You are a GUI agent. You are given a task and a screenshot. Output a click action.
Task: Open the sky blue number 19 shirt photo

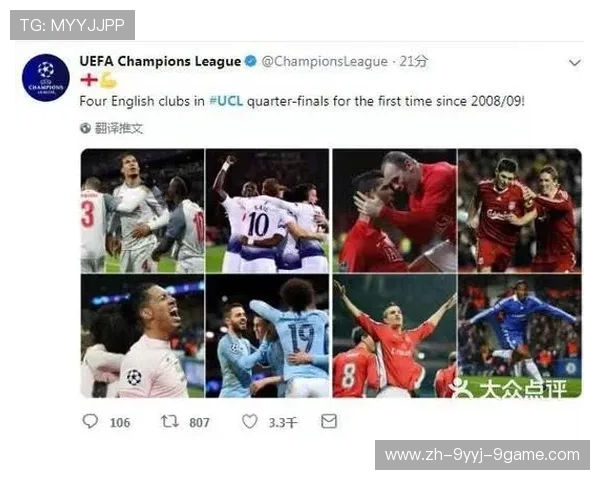coord(267,336)
